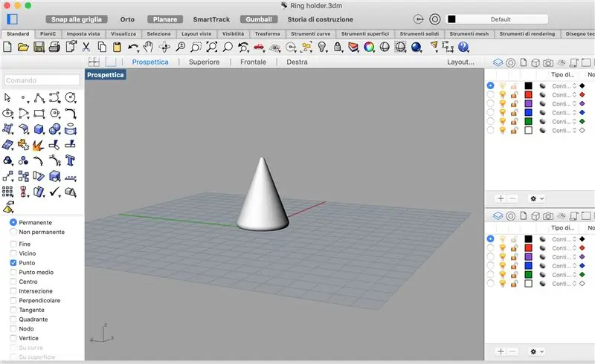Enable the Quadrante snap checkbox
Viewport: 595px width, 364px height.
(x=13, y=319)
